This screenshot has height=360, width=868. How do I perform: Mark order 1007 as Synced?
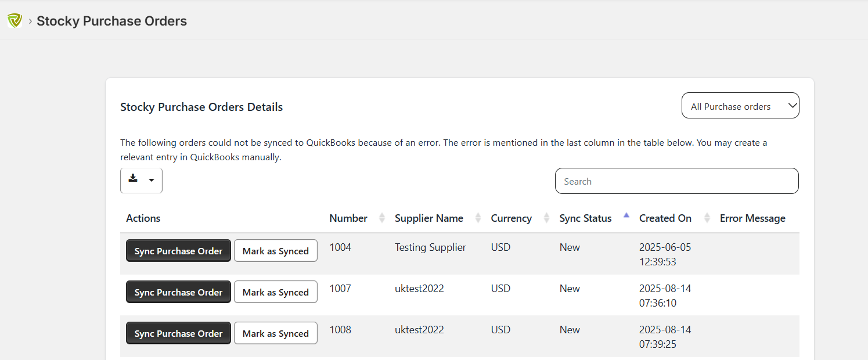pos(275,292)
